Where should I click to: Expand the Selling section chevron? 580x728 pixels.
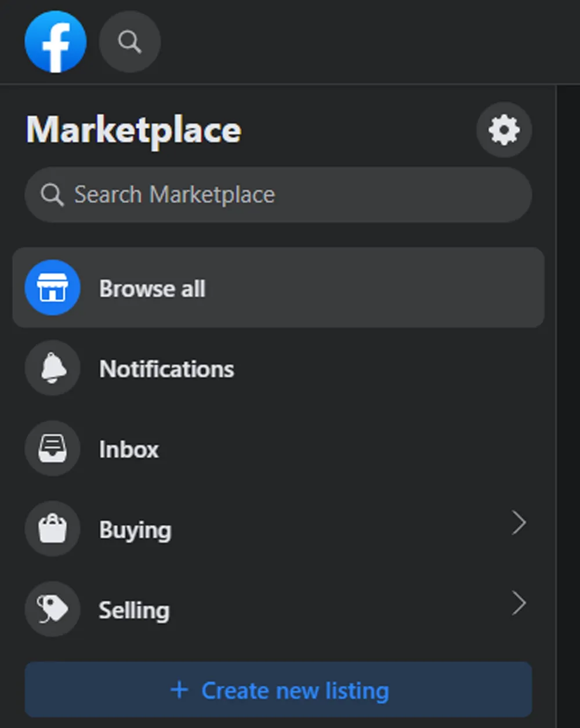(519, 603)
